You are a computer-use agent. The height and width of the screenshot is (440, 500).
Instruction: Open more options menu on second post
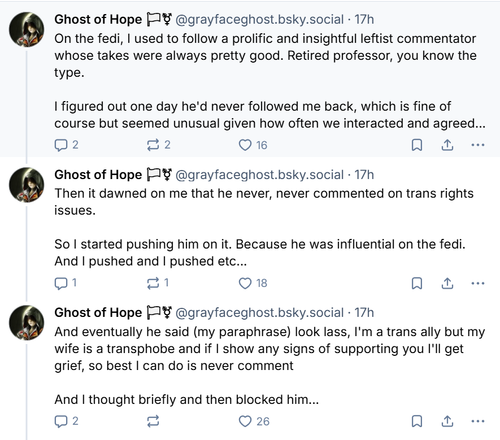pyautogui.click(x=478, y=283)
